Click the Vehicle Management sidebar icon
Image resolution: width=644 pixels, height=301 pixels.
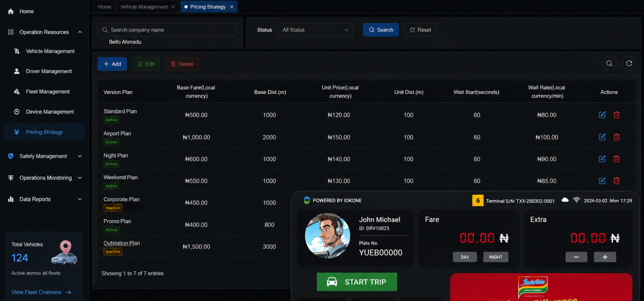[x=17, y=51]
